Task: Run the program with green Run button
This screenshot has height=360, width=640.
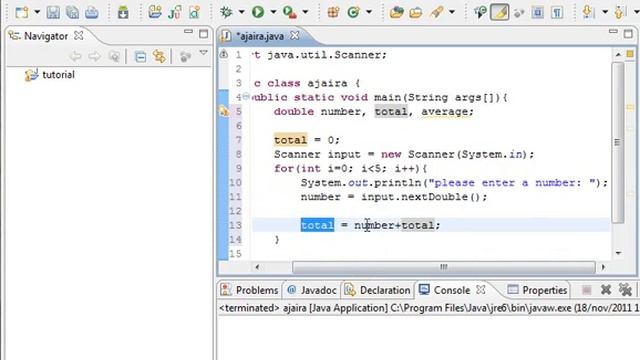Action: click(x=258, y=12)
